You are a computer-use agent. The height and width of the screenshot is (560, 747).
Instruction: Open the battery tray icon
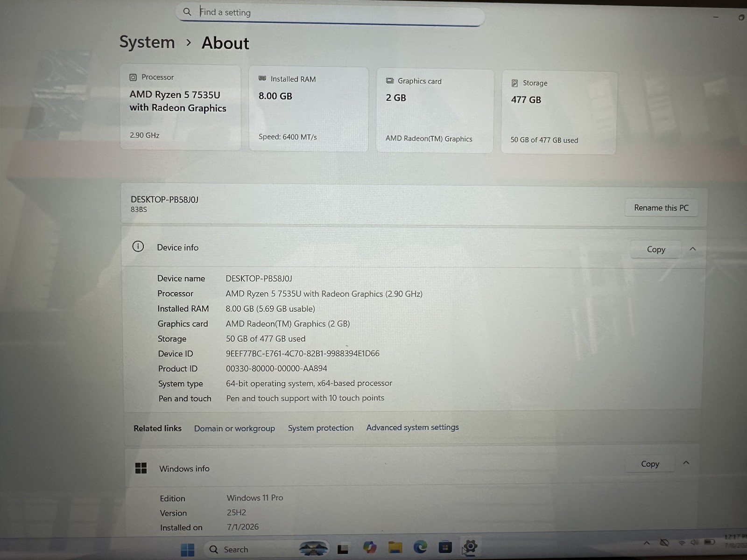(x=710, y=542)
